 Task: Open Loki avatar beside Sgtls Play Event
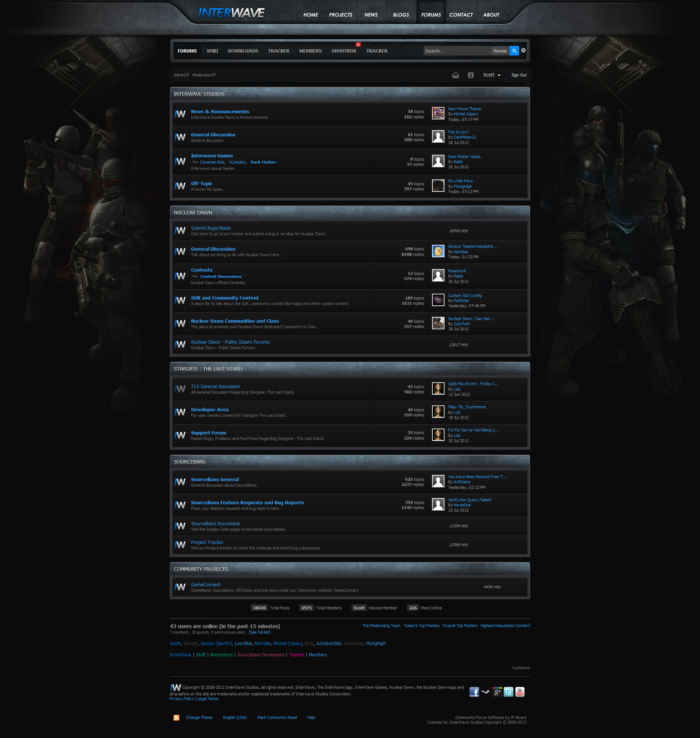pos(438,388)
